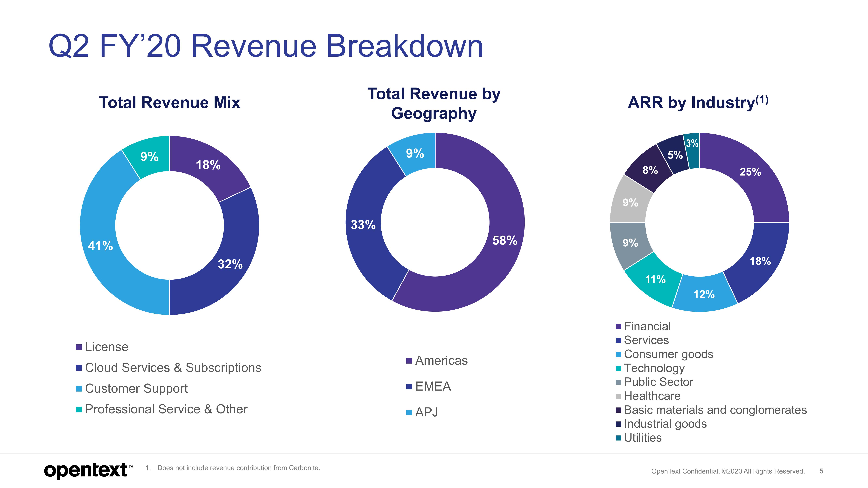Select the 11% Technology segment
Image resolution: width=868 pixels, height=488 pixels.
tap(655, 279)
